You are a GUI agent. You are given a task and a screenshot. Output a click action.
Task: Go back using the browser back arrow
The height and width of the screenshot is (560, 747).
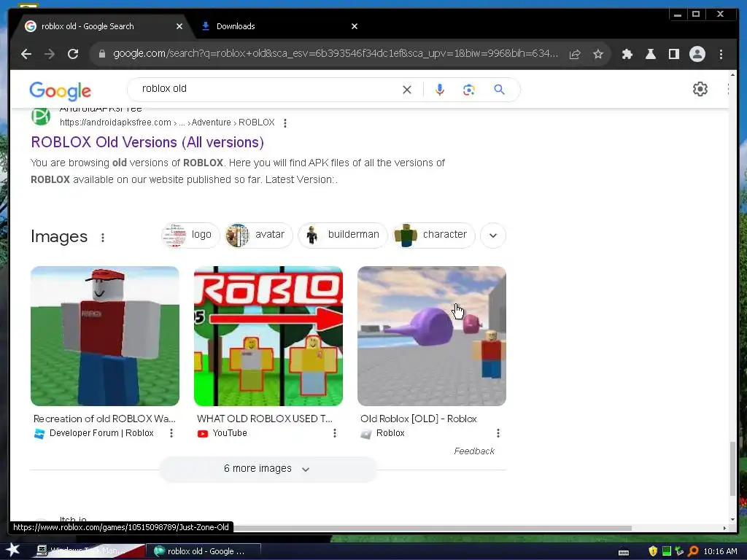point(26,54)
